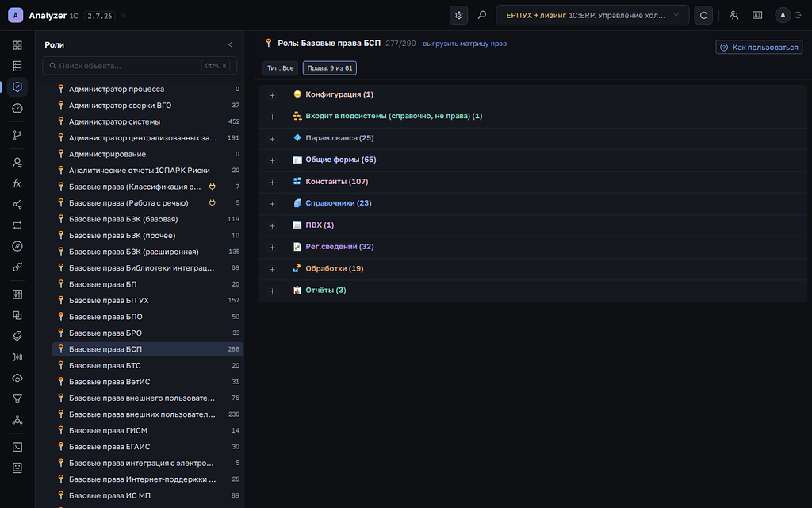The width and height of the screenshot is (812, 508).
Task: Open the price tag icon in the sidebar
Action: click(x=17, y=336)
